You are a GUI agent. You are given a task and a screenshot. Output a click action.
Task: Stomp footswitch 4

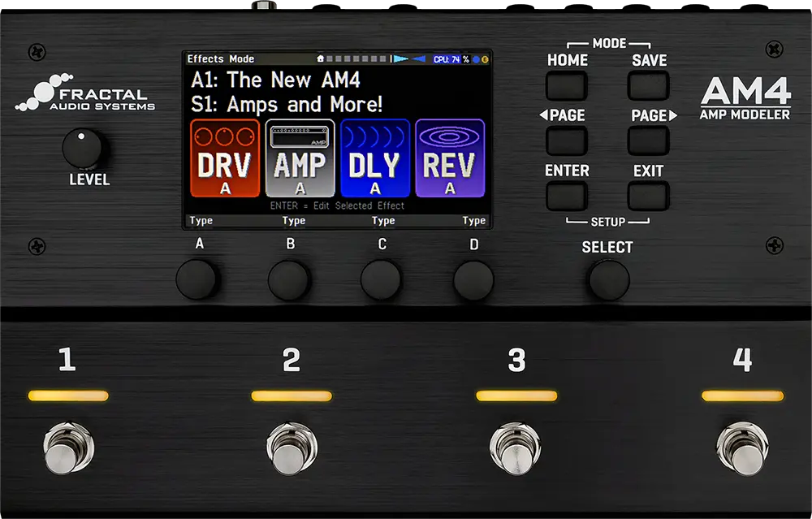742,448
